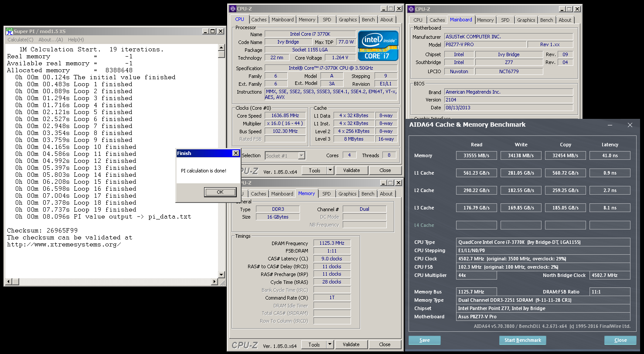The image size is (644, 354).
Task: Click the CAS# Latency value 9.0 clocks
Action: click(332, 259)
